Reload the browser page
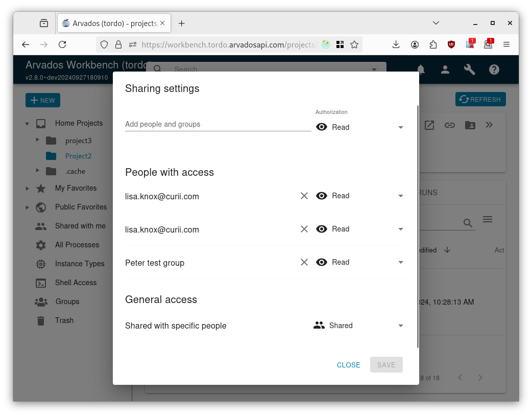The height and width of the screenshot is (416, 532). tap(62, 44)
